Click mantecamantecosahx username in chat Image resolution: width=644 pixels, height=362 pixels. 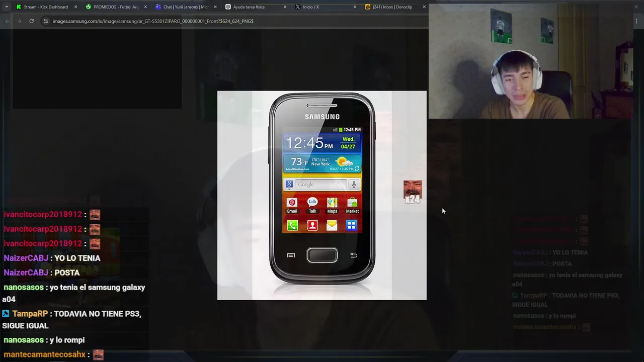[x=44, y=355]
